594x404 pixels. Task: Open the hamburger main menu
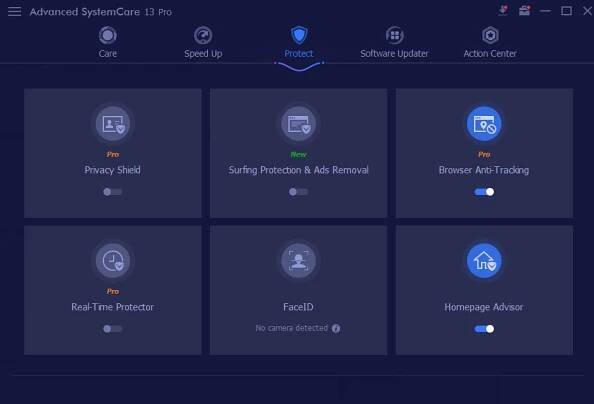[x=14, y=11]
